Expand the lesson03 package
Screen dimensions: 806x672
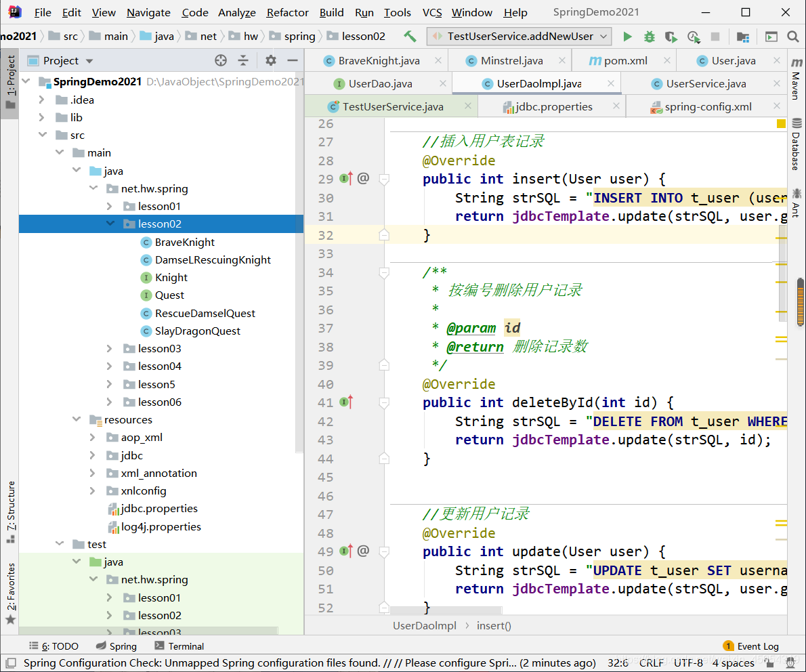pos(109,349)
